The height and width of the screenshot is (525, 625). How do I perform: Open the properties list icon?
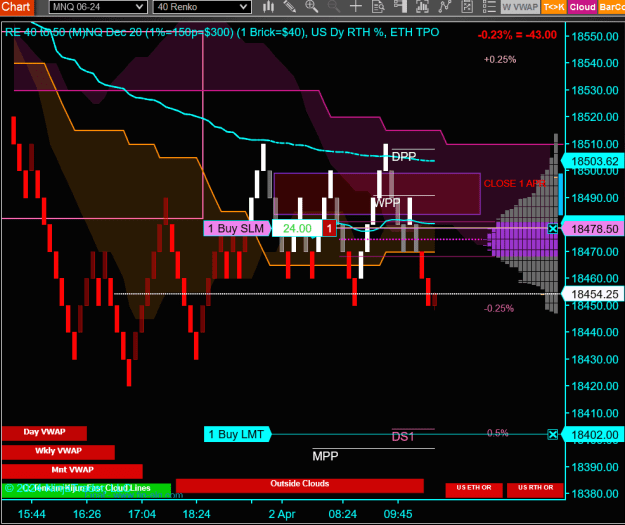[x=489, y=7]
